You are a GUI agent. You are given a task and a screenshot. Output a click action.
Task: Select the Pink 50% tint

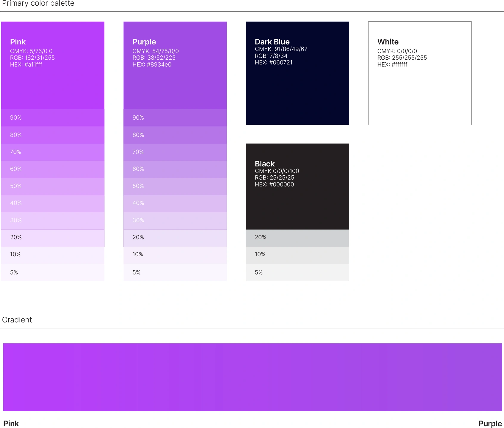tap(53, 186)
